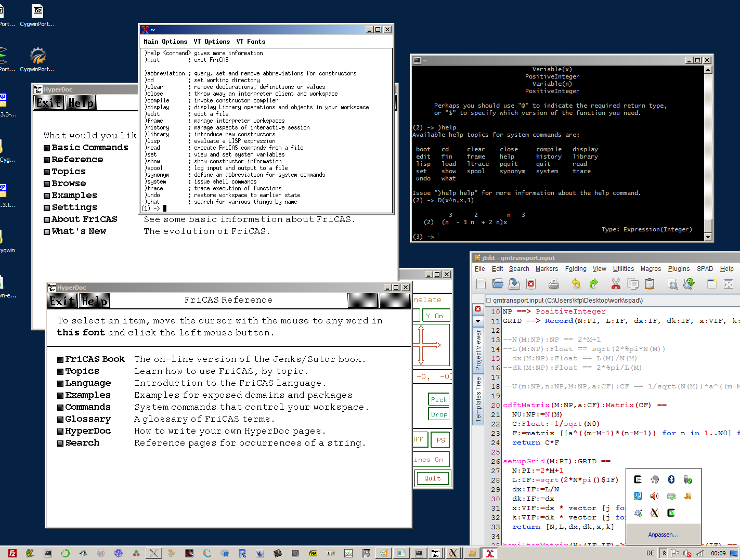The height and width of the screenshot is (560, 740).
Task: Redo edit with green arrow icon
Action: pyautogui.click(x=593, y=284)
